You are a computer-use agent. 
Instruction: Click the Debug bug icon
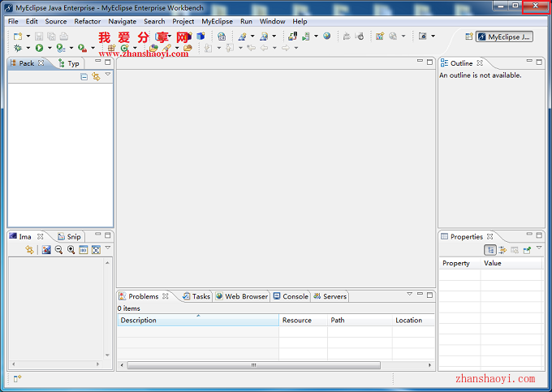click(18, 48)
